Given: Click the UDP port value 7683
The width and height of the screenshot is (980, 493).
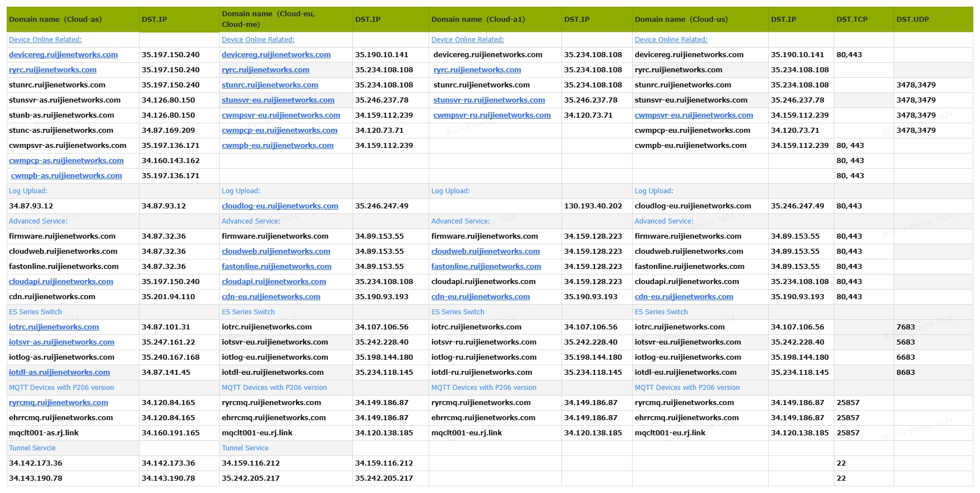Looking at the screenshot, I should [906, 327].
